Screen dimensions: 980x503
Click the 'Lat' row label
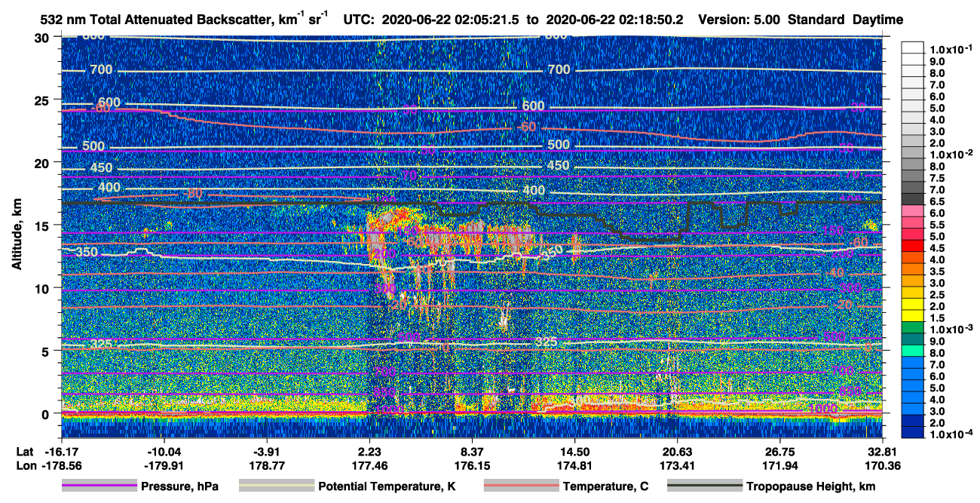tap(25, 451)
